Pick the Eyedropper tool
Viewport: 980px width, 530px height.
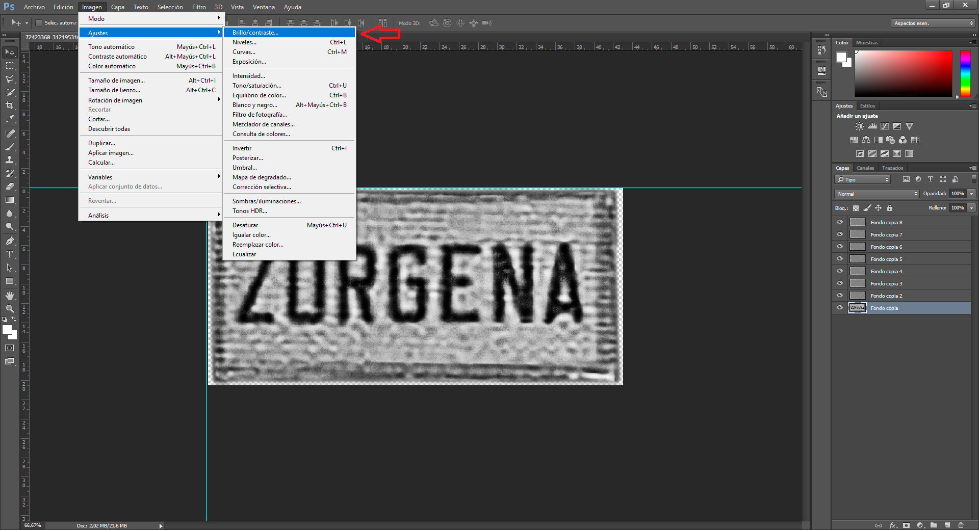pyautogui.click(x=10, y=119)
